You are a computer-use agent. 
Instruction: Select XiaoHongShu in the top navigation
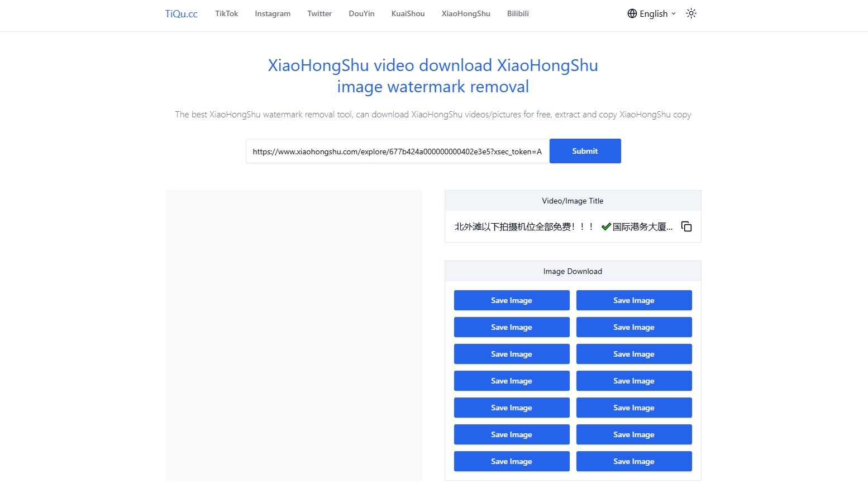point(466,13)
